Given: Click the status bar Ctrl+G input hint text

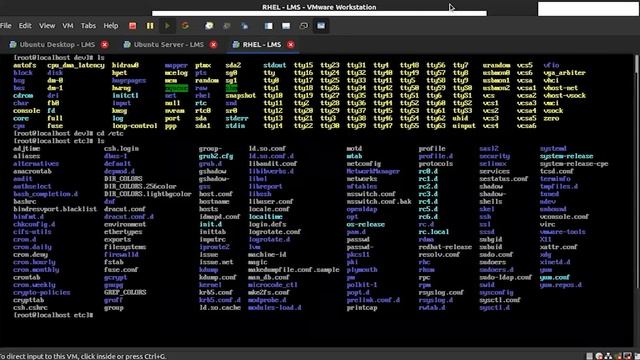Looking at the screenshot, I should (x=83, y=356).
